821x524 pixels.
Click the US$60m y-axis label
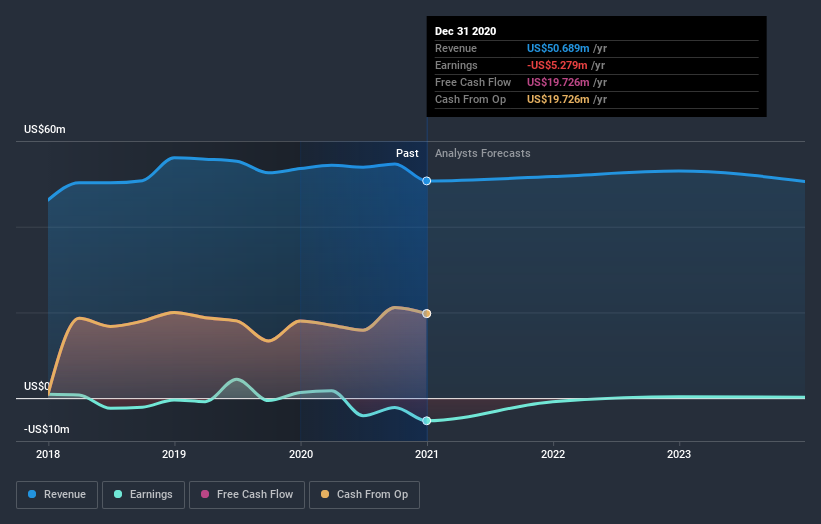pyautogui.click(x=45, y=129)
